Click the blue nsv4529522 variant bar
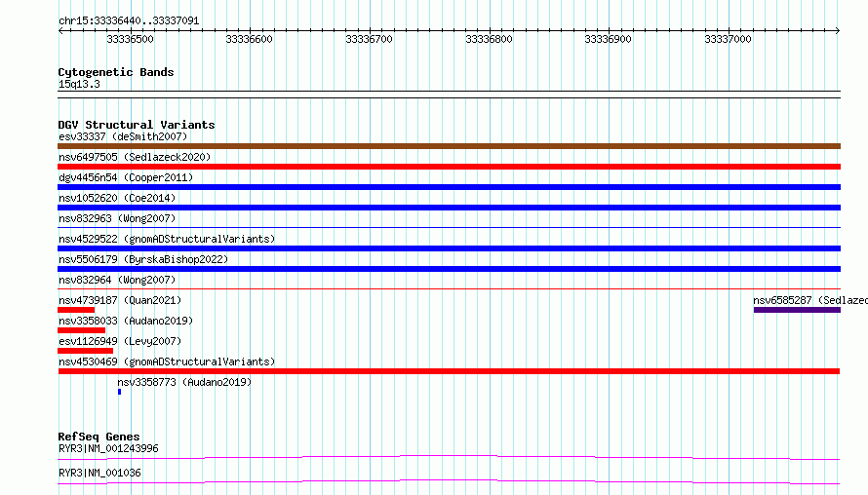The height and width of the screenshot is (495, 868). tap(449, 248)
